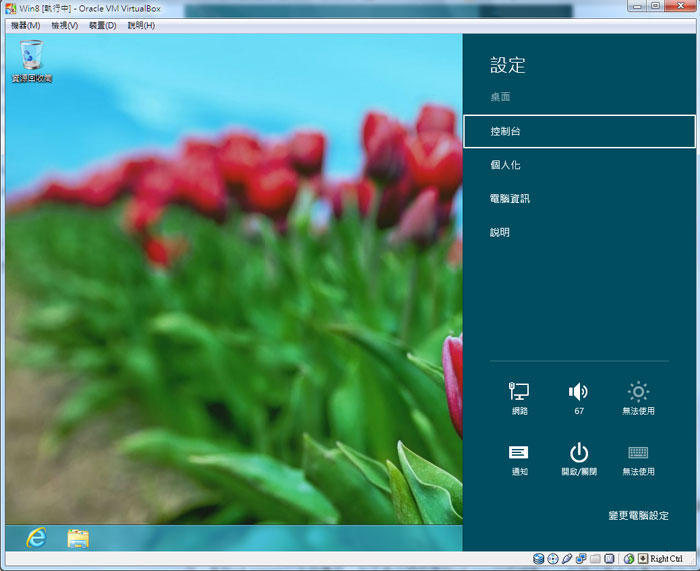Click VirtualBox network adapters status icon

point(581,558)
